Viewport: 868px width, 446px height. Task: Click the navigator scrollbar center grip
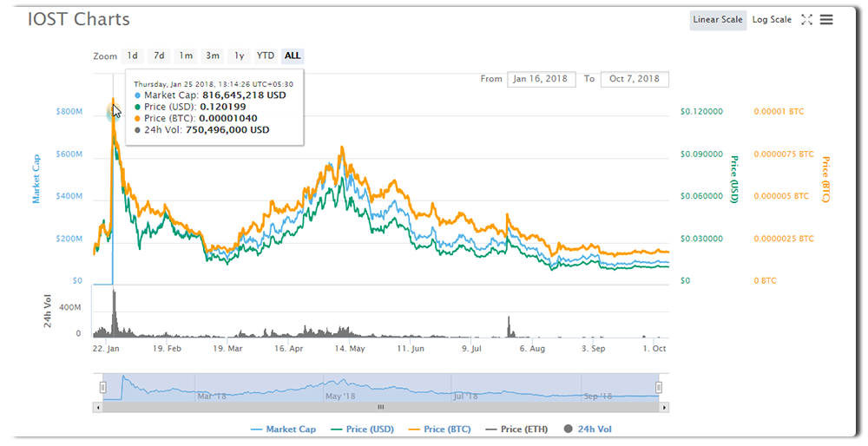(x=381, y=407)
